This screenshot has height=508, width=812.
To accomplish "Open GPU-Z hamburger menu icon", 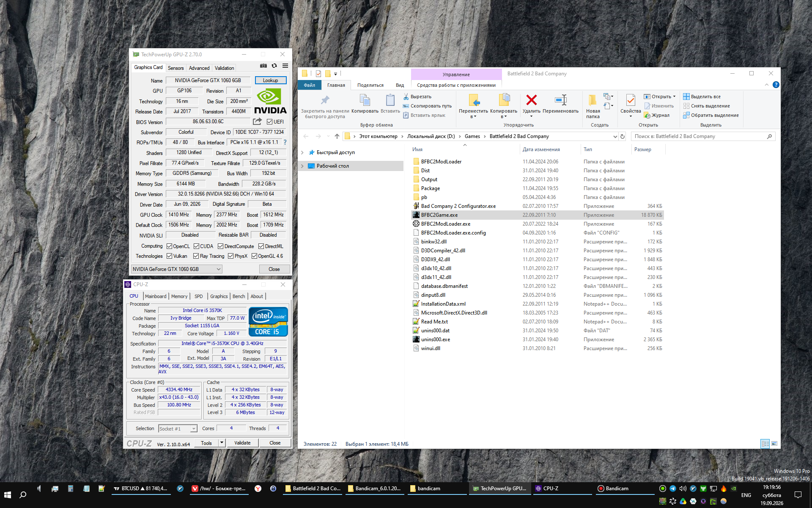I will 285,66.
